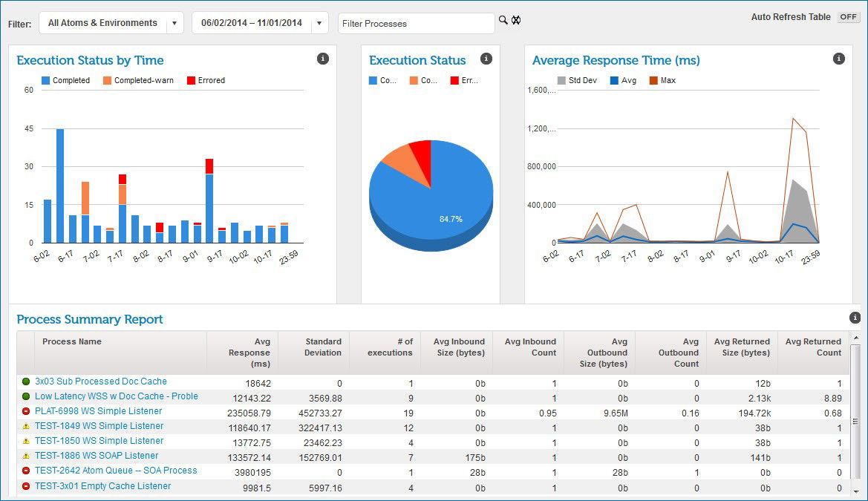Turn on Auto Refresh Table
Screen dimensions: 868x501
point(848,16)
